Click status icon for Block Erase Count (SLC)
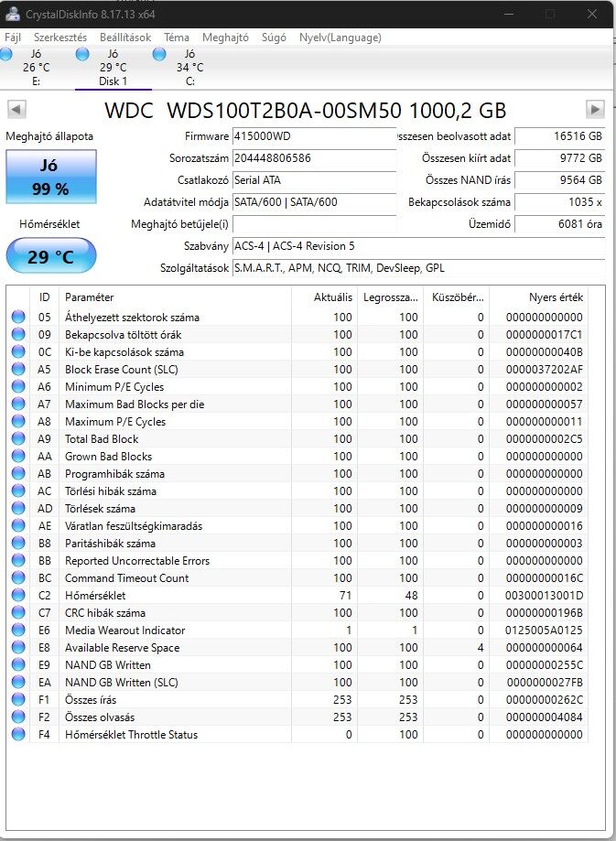The image size is (616, 841). pos(18,369)
